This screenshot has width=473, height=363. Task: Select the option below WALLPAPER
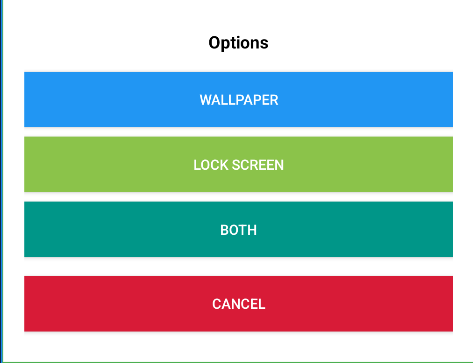tap(238, 164)
